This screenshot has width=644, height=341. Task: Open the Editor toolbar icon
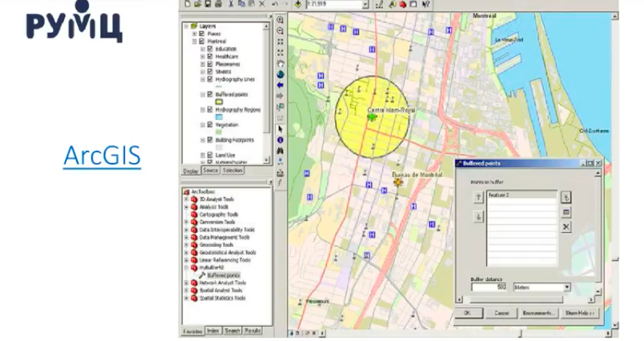[x=379, y=4]
